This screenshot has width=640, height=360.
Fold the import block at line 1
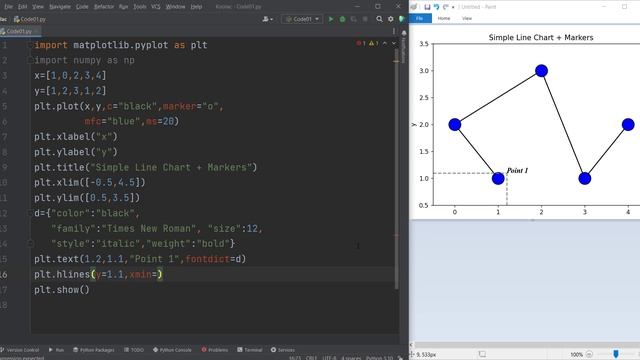[30, 45]
